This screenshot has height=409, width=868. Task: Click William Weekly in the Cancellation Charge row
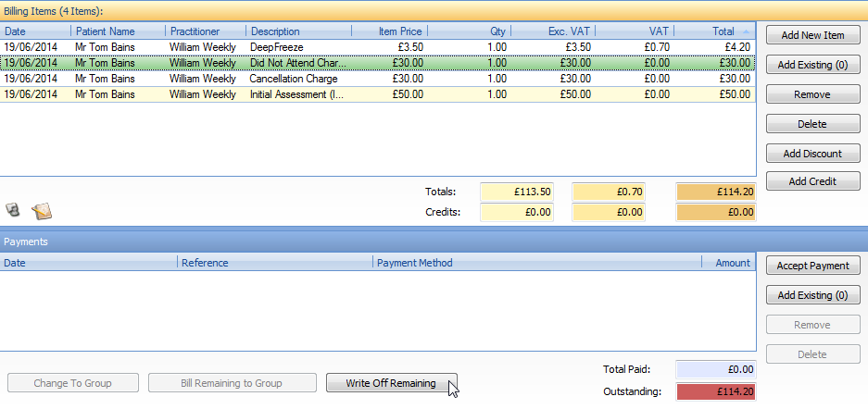click(203, 79)
